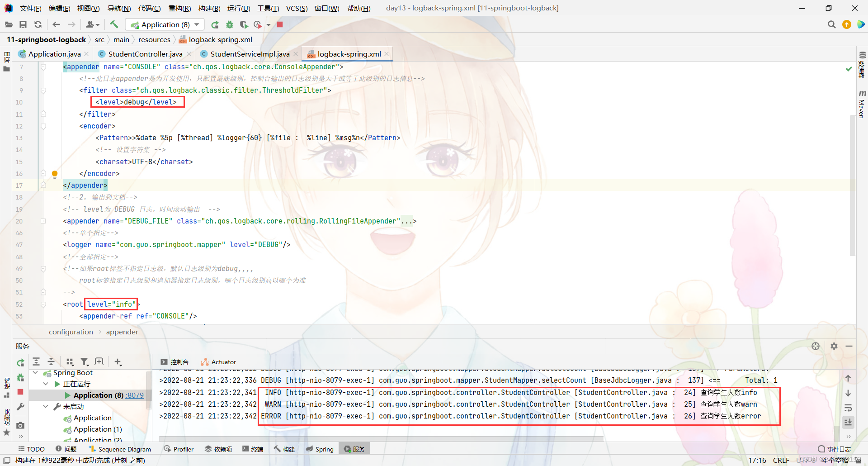Add service with the plus icon
The width and height of the screenshot is (868, 466).
point(118,361)
